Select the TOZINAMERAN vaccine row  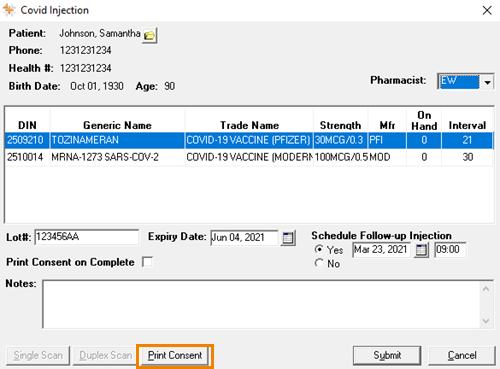(249, 140)
